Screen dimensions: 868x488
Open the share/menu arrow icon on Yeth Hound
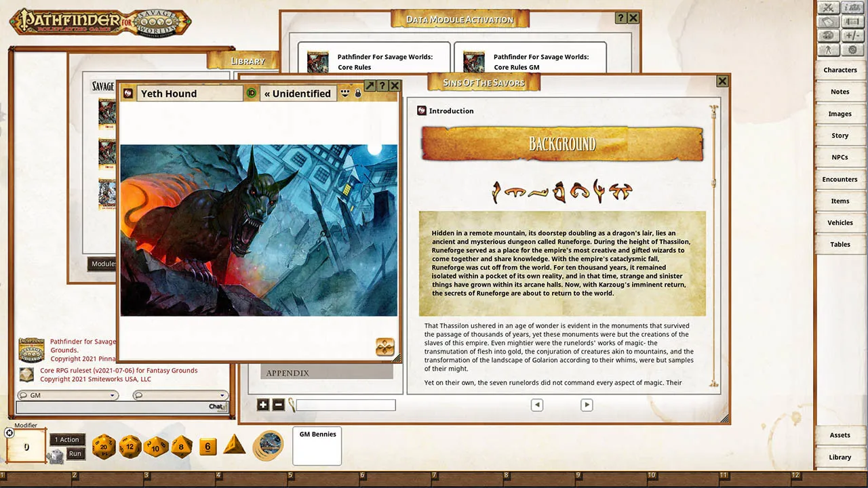pyautogui.click(x=345, y=93)
